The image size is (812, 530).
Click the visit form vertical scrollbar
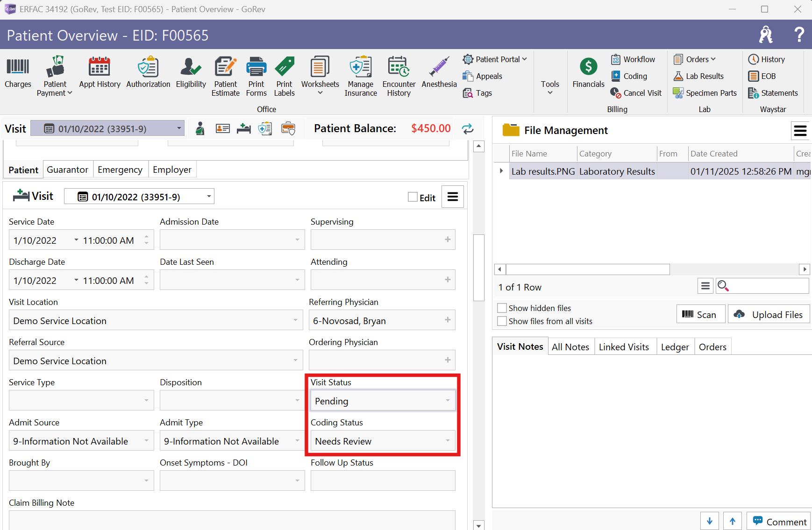pyautogui.click(x=479, y=268)
